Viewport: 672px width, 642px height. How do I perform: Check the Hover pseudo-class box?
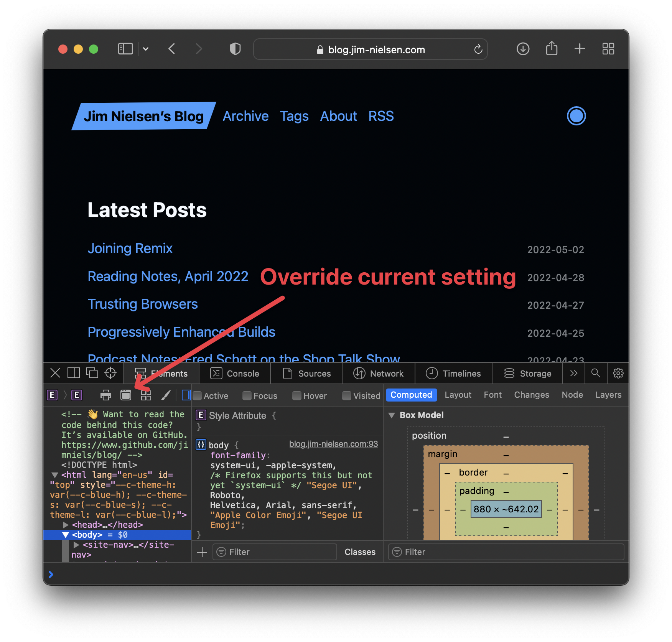tap(297, 396)
